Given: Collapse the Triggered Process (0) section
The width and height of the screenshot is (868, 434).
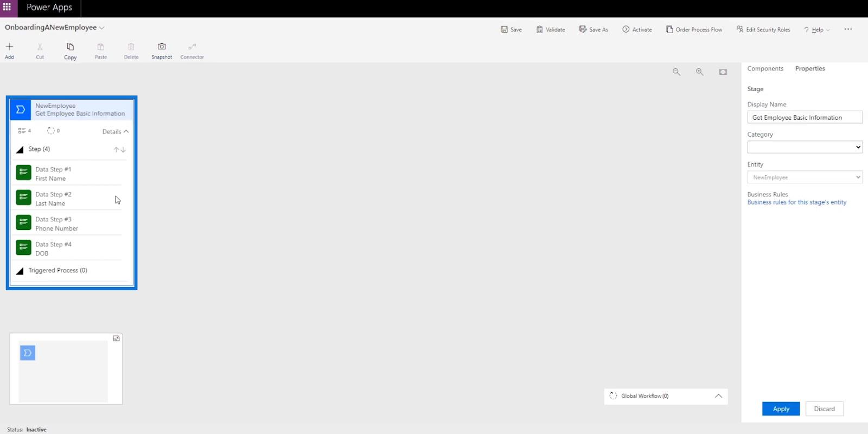Looking at the screenshot, I should [20, 271].
